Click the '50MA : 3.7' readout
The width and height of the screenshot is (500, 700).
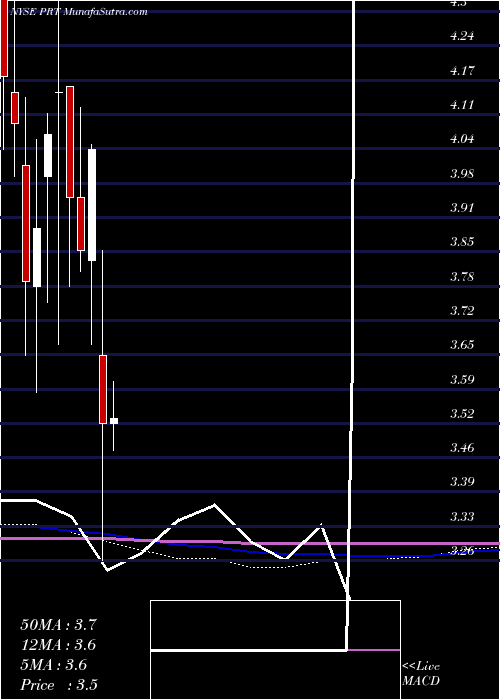click(x=58, y=625)
